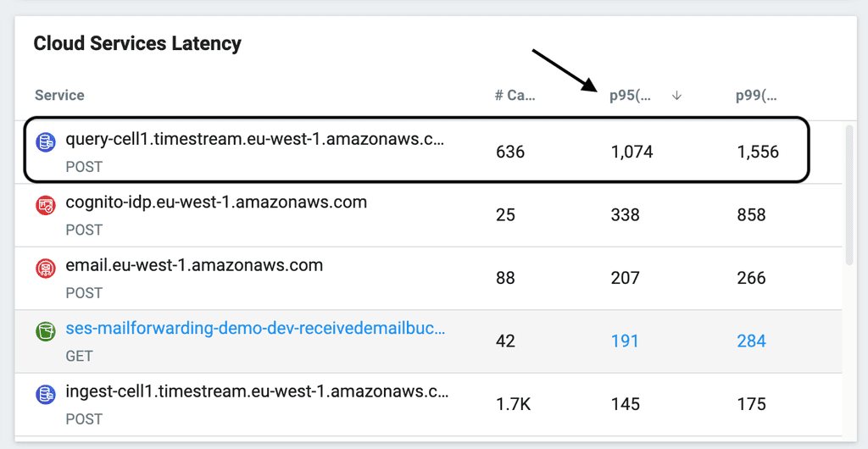The height and width of the screenshot is (449, 868).
Task: Click the Timestream ingest-cell1 service icon
Action: [46, 394]
